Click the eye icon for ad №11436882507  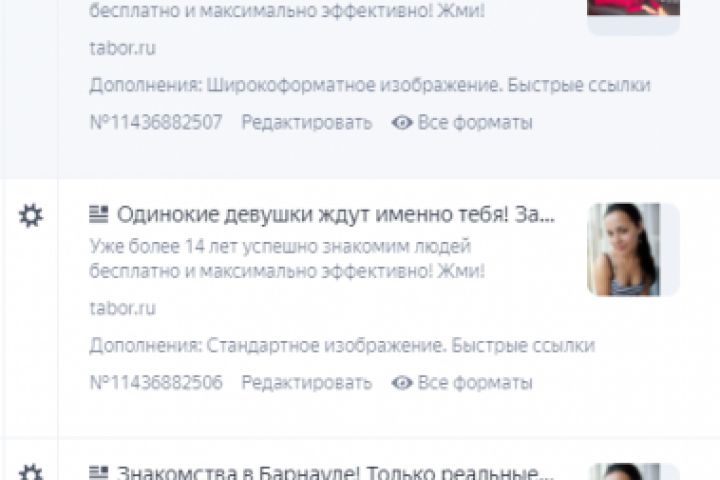point(402,123)
